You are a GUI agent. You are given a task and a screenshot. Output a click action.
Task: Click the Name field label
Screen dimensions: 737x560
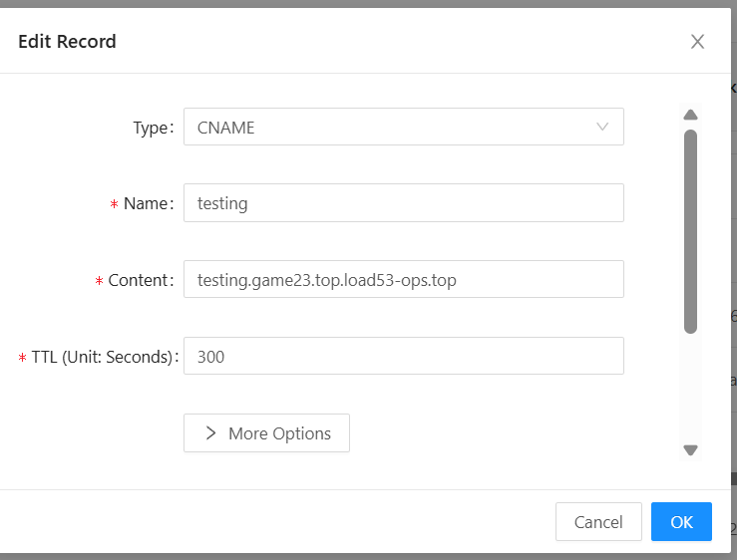[147, 203]
